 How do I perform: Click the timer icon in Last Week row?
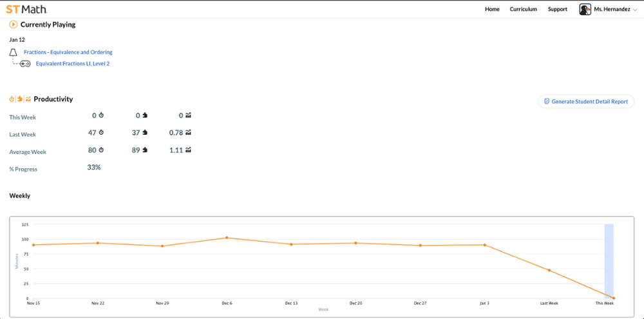(x=101, y=132)
